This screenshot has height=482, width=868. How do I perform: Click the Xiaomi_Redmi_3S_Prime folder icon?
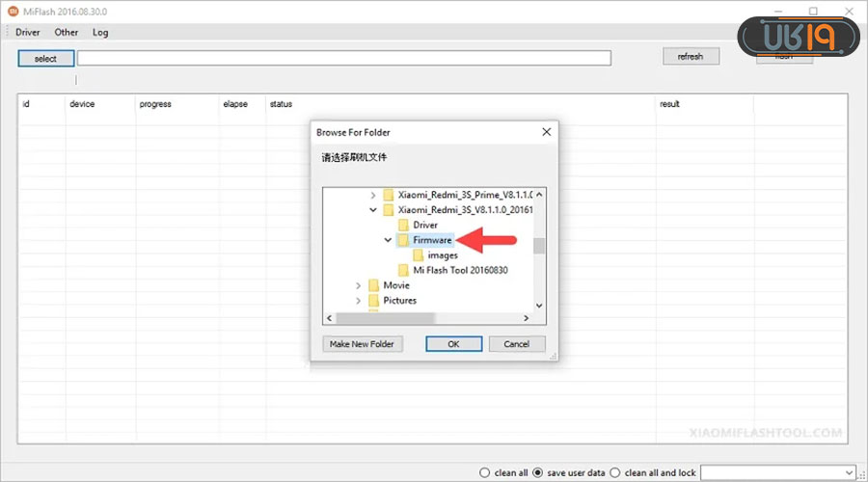388,194
